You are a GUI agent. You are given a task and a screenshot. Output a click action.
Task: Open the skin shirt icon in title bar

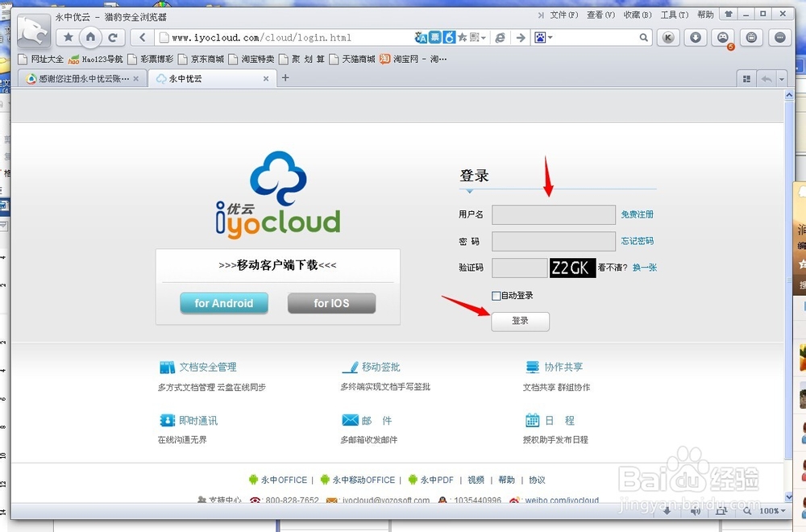pyautogui.click(x=729, y=15)
